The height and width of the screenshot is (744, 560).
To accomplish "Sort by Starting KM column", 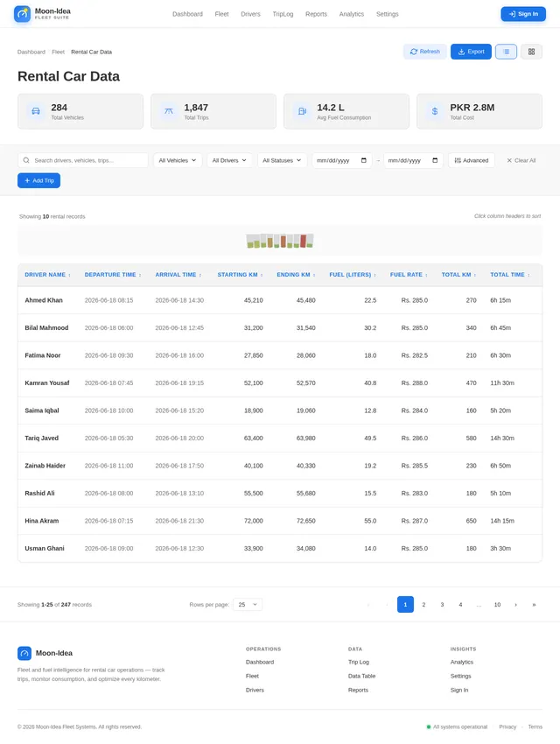I will [x=240, y=275].
